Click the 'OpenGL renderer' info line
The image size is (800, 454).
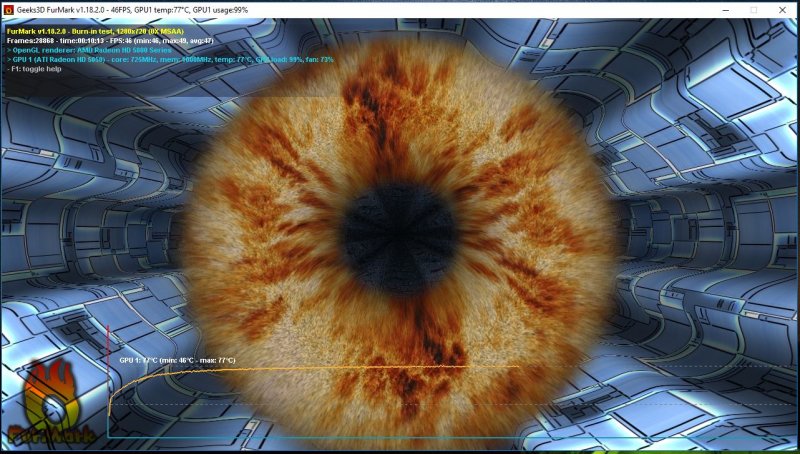pyautogui.click(x=88, y=50)
